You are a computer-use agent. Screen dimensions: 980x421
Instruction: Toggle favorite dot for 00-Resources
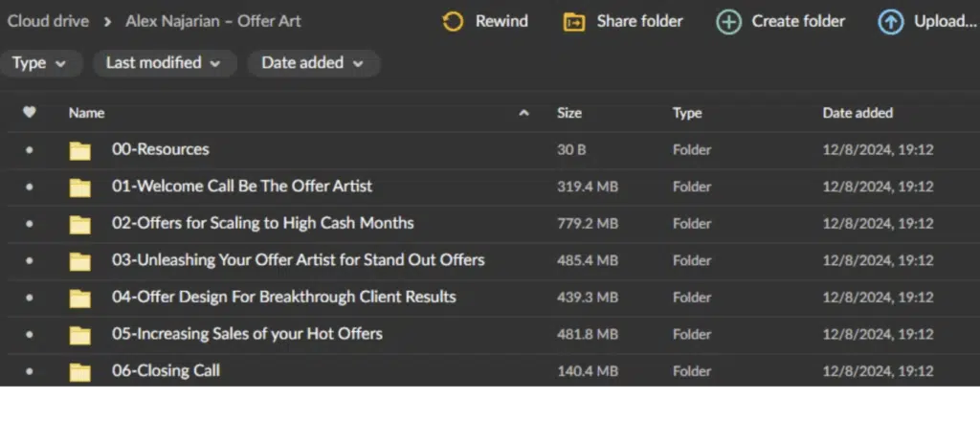pos(30,150)
